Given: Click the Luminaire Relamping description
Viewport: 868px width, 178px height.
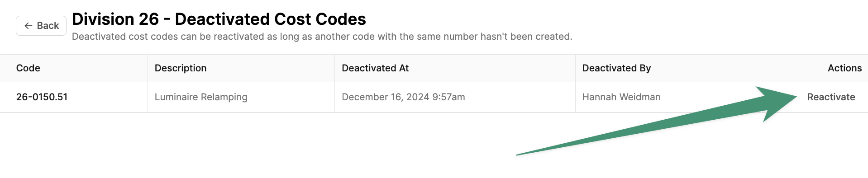Looking at the screenshot, I should [x=201, y=97].
